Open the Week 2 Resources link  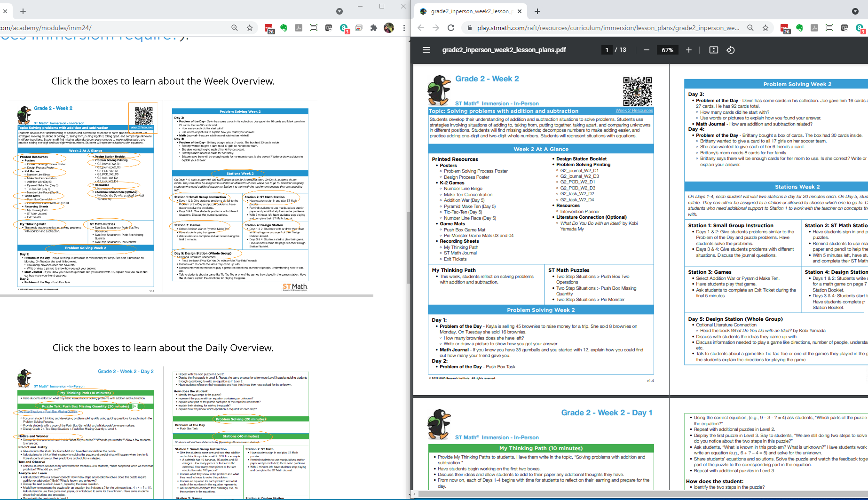pyautogui.click(x=634, y=111)
